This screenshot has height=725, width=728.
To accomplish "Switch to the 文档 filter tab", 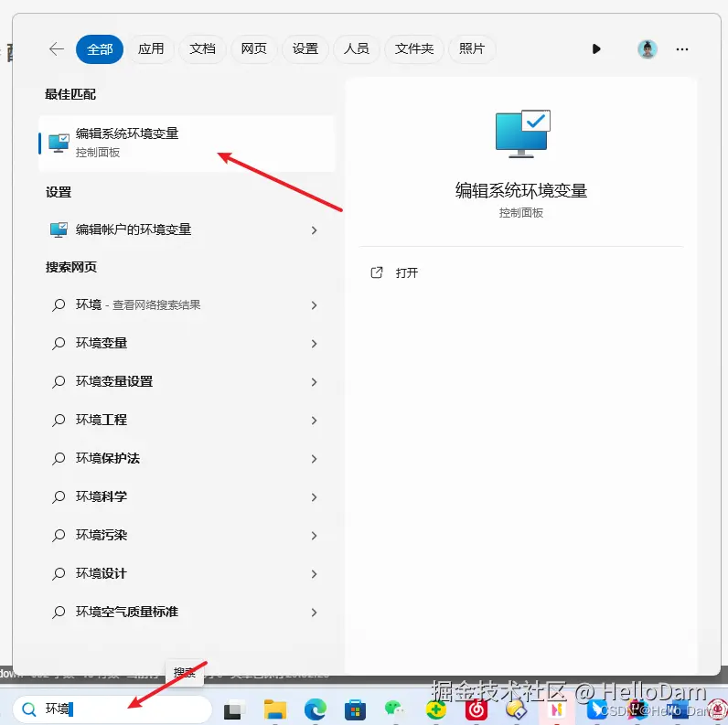I will coord(202,48).
